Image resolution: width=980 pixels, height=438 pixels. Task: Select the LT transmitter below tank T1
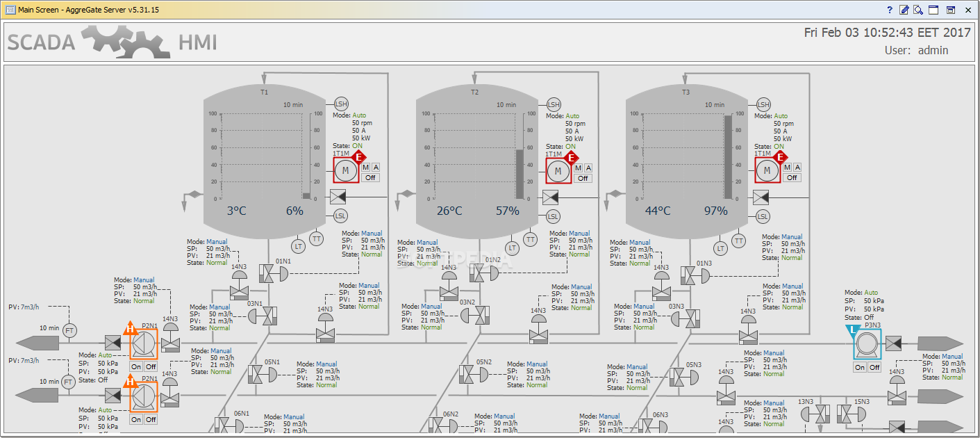(299, 246)
